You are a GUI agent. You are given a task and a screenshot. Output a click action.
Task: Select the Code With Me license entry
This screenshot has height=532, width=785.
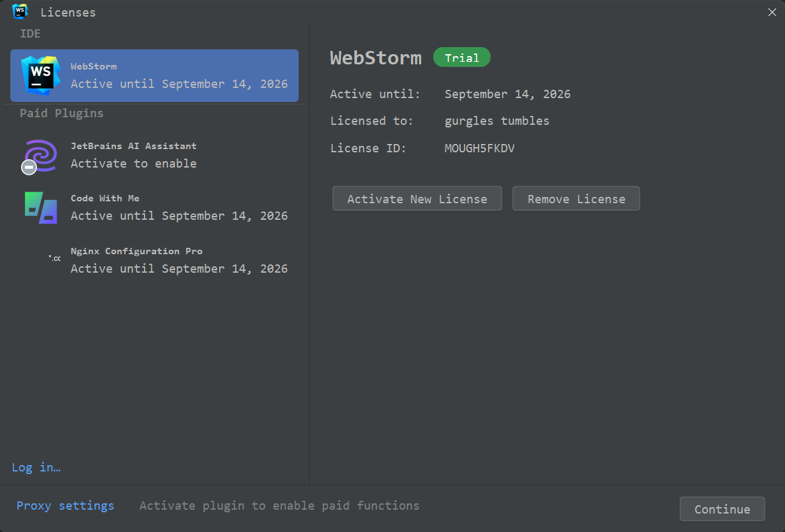[153, 207]
